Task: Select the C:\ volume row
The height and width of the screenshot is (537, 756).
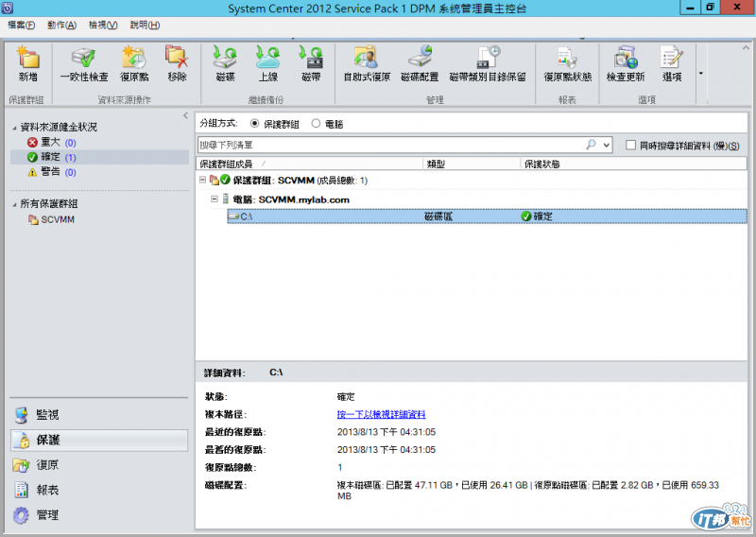Action: point(487,217)
